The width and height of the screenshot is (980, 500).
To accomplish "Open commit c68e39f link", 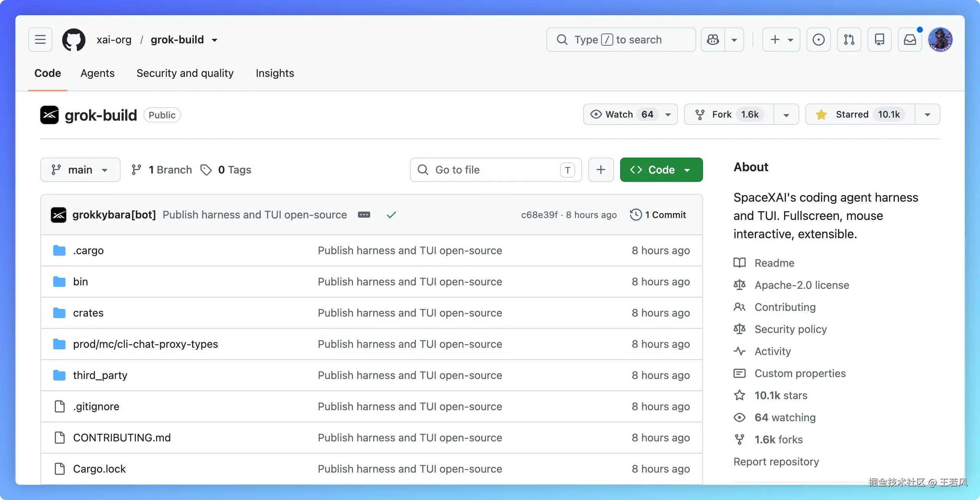I will (539, 215).
